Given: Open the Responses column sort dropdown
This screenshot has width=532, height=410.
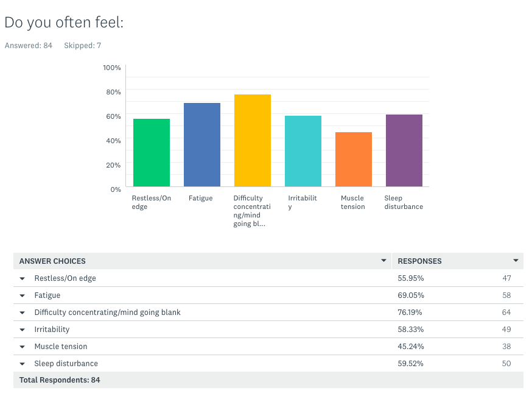Looking at the screenshot, I should tap(516, 261).
